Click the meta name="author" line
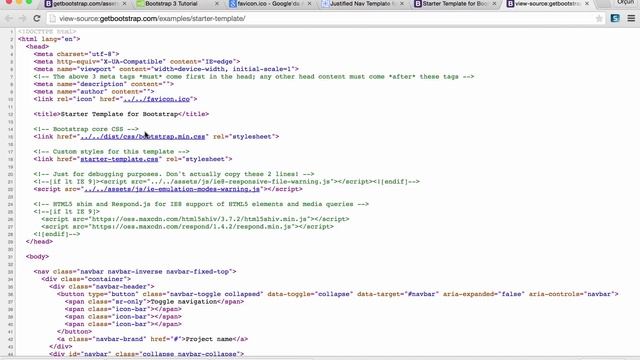Screen dimensions: 640x360 click(94, 91)
